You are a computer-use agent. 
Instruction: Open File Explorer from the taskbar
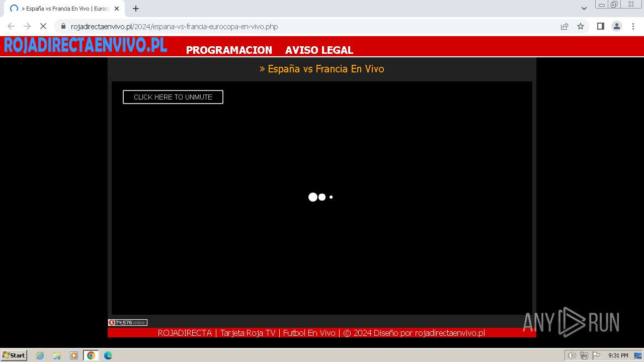tap(57, 355)
